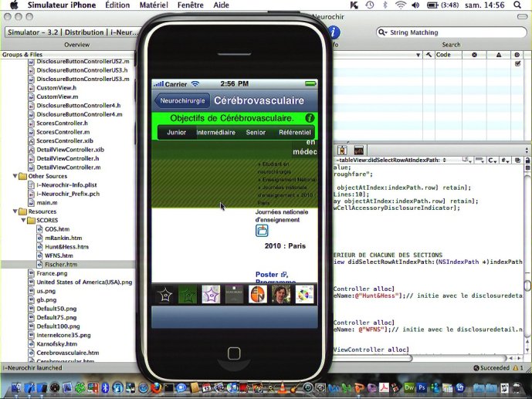Open Photoshop from the Dock
This screenshot has height=399, width=532.
click(x=422, y=387)
